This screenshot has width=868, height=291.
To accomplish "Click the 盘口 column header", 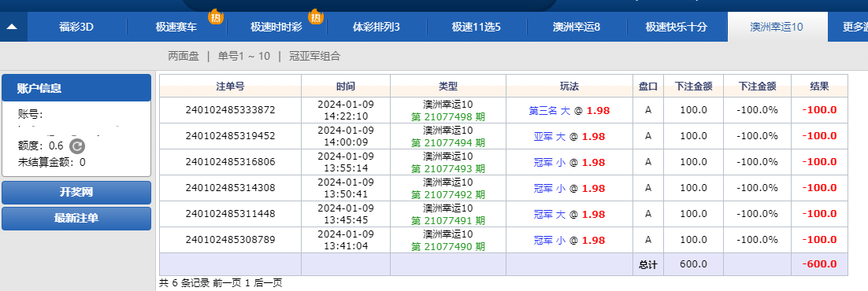I will point(648,87).
